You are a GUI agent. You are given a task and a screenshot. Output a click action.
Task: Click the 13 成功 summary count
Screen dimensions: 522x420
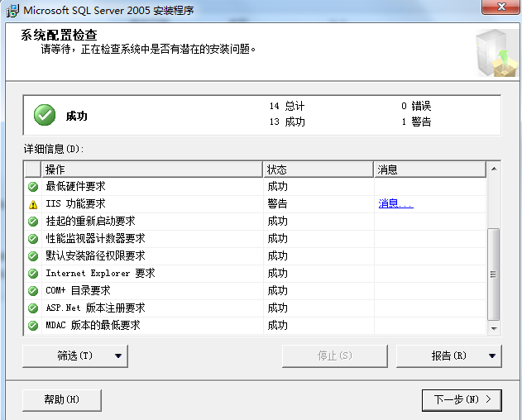(287, 122)
